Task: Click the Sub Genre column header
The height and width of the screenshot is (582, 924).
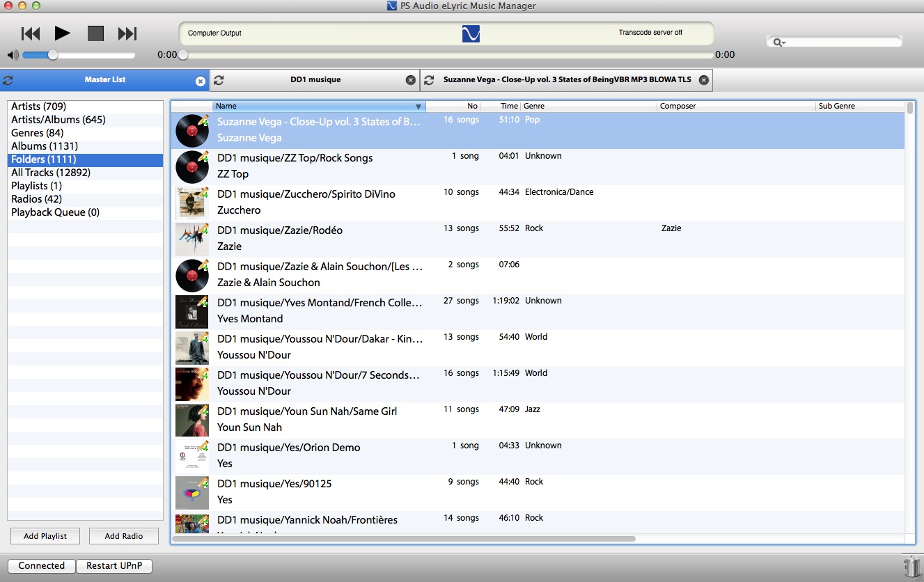Action: (861, 106)
